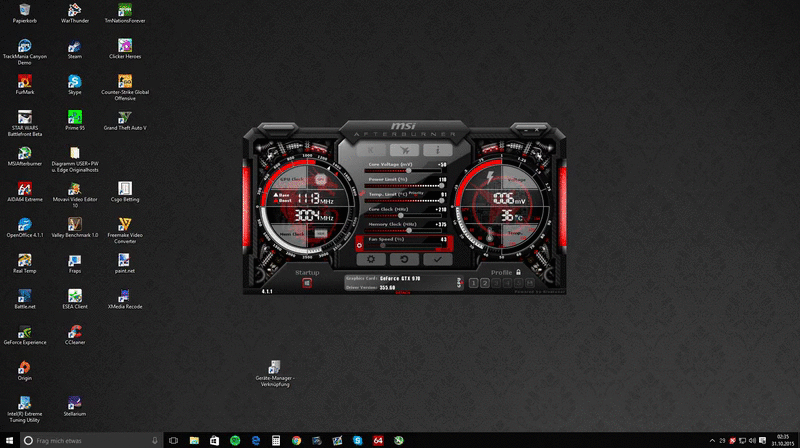This screenshot has width=800, height=448.
Task: Open FurMark desktop shortcut
Action: pyautogui.click(x=24, y=85)
